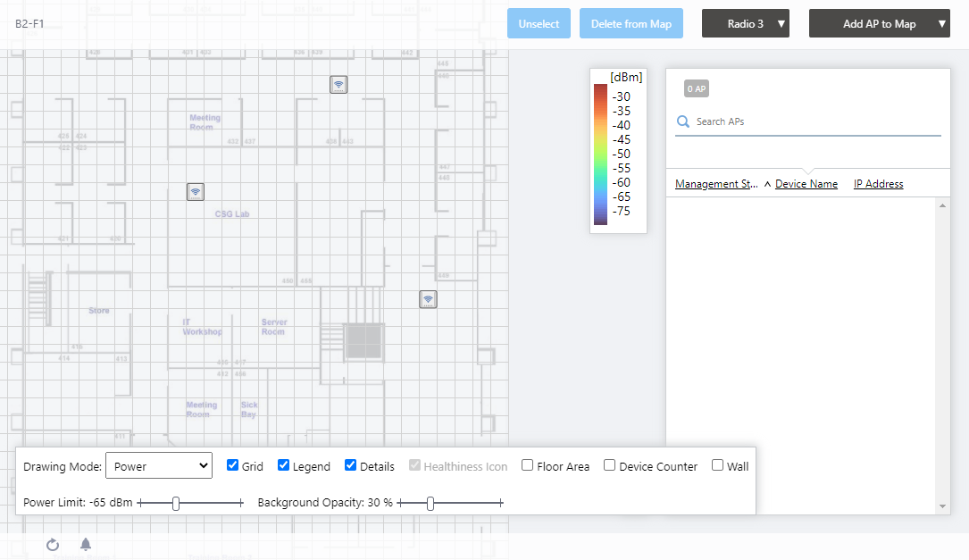Click the Delete from Map button

pos(631,23)
